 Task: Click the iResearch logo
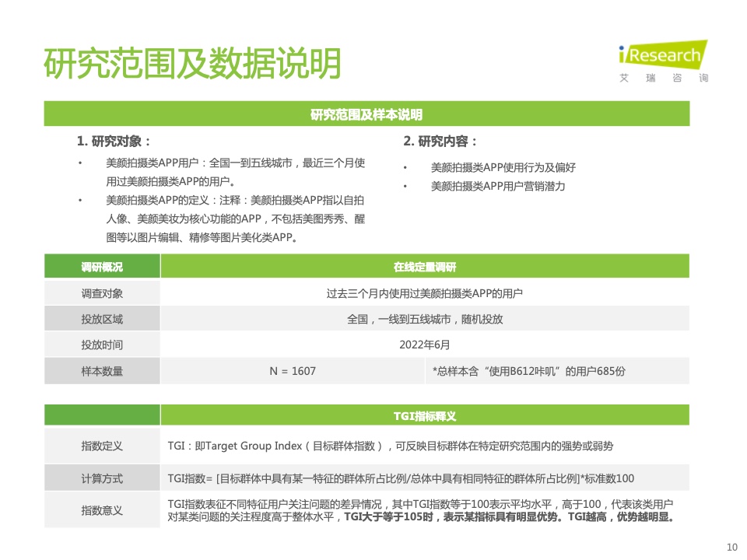663,54
